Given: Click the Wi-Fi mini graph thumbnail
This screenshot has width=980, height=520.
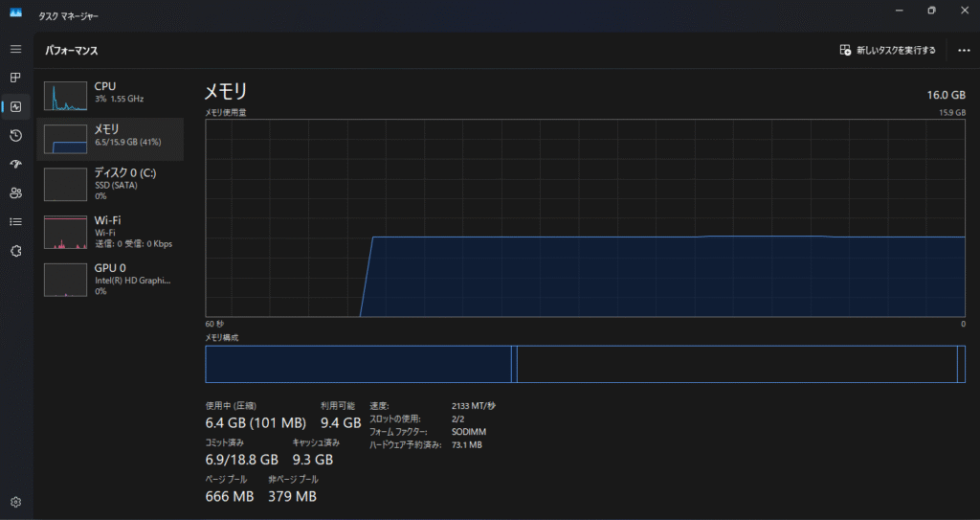Looking at the screenshot, I should click(66, 232).
